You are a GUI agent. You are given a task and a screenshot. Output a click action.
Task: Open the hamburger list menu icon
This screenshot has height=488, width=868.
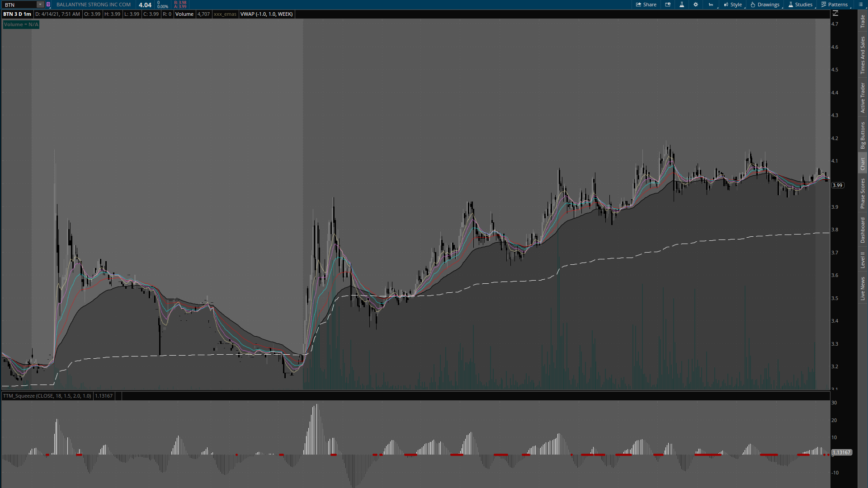pyautogui.click(x=860, y=5)
